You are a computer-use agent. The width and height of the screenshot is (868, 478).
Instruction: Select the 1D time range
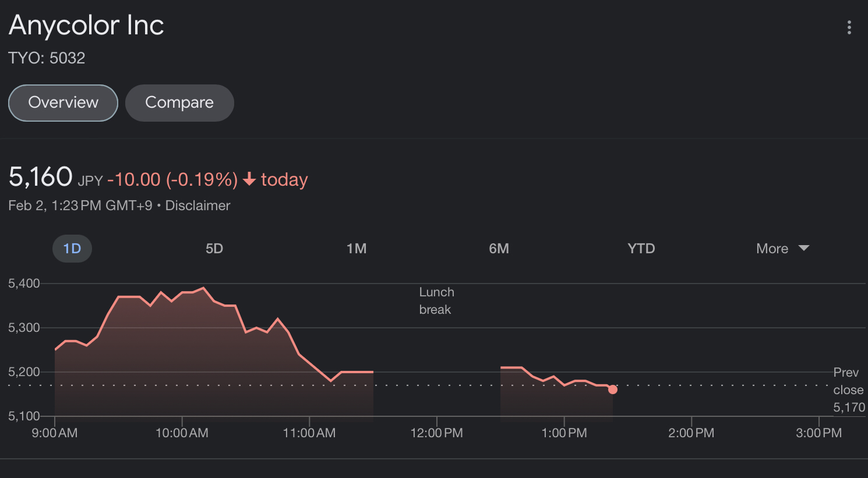tap(72, 249)
